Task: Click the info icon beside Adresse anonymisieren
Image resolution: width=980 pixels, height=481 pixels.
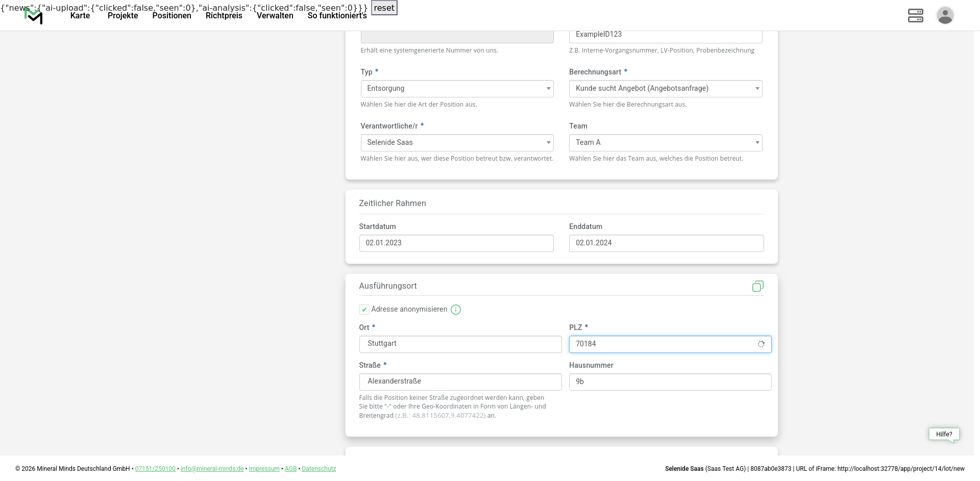Action: [456, 310]
